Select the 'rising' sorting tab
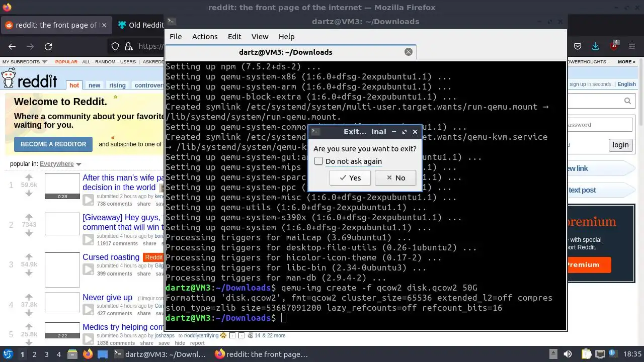Viewport: 644px width, 362px height. pos(117,85)
